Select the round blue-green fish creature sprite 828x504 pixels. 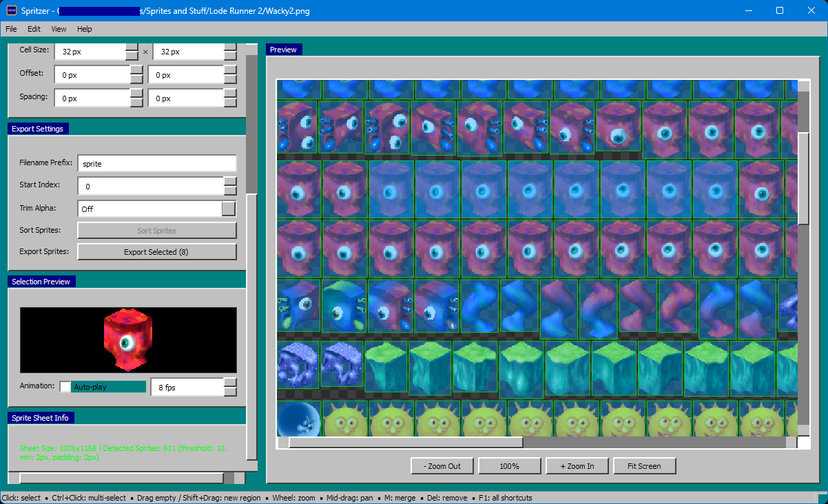tap(344, 306)
